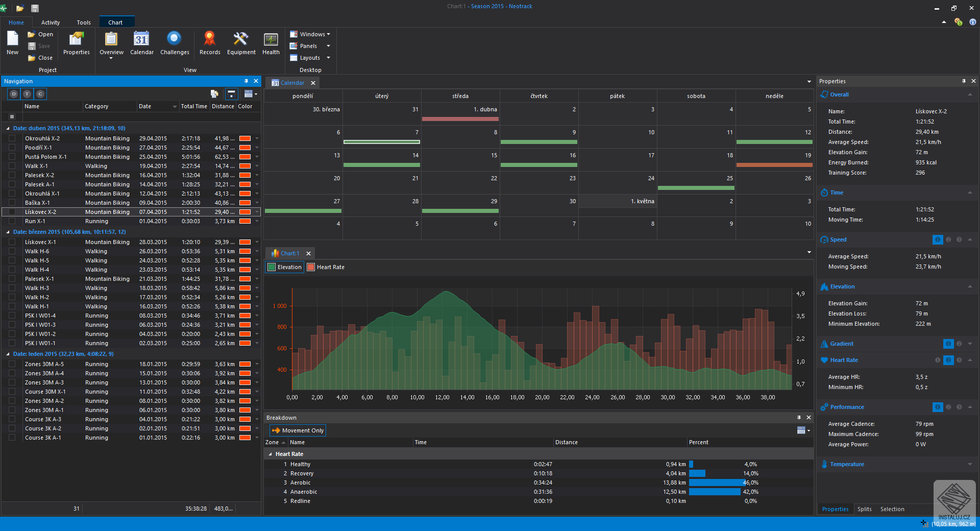Close the Chart:1 tab
Viewport: 980px width, 531px height.
pyautogui.click(x=308, y=253)
